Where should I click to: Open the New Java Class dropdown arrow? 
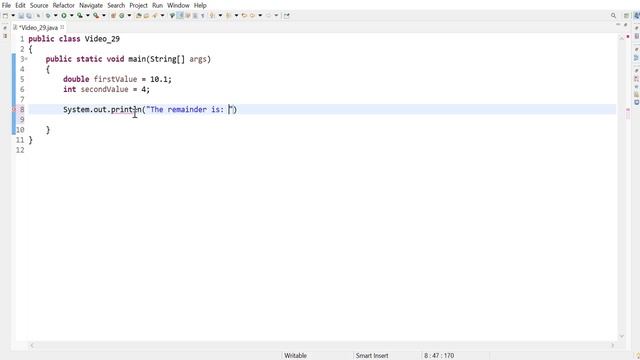coord(129,16)
